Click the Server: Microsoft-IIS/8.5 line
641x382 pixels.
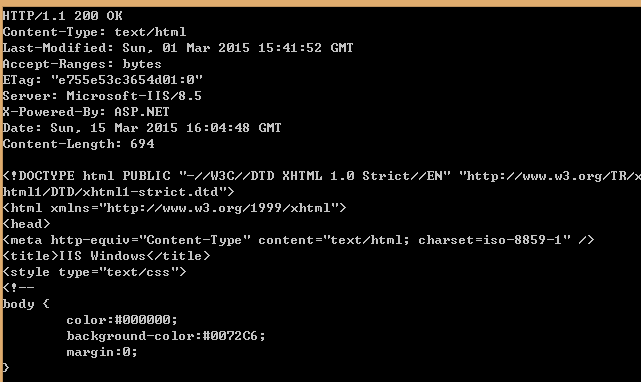click(x=102, y=96)
